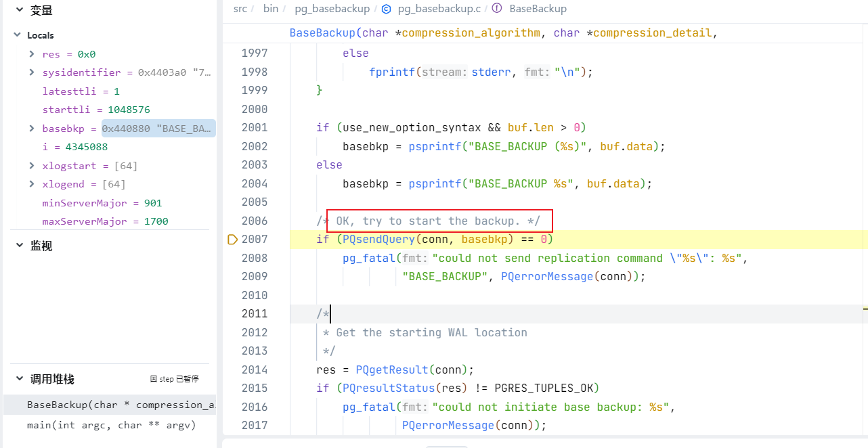Expand the xlogend array
This screenshot has height=448, width=868.
[x=32, y=184]
